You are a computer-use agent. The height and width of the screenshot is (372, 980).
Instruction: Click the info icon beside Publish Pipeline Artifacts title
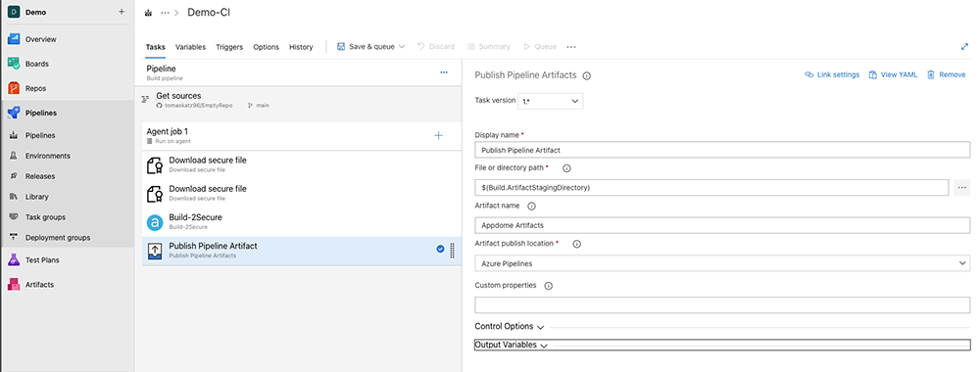(587, 75)
